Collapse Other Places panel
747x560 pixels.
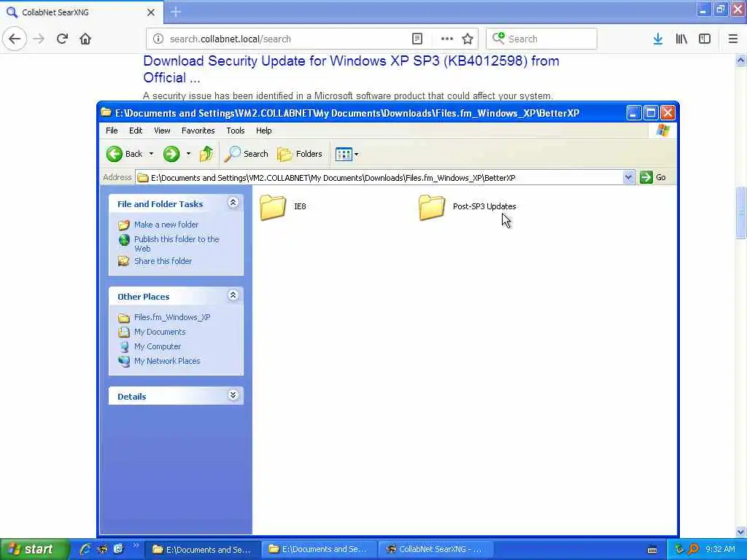233,295
